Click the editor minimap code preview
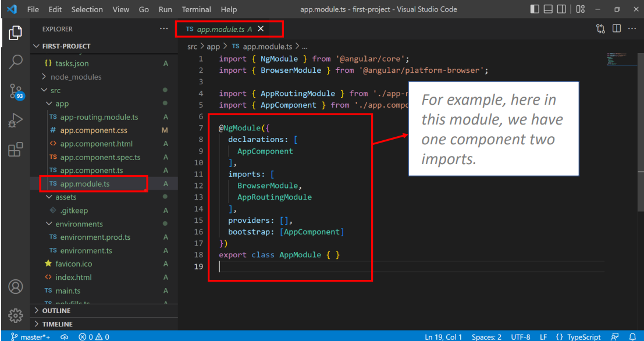 [x=620, y=58]
